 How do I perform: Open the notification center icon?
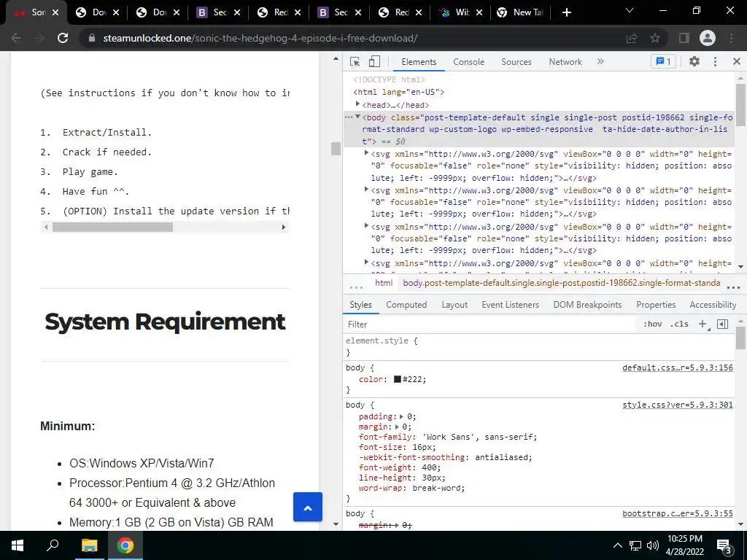724,546
